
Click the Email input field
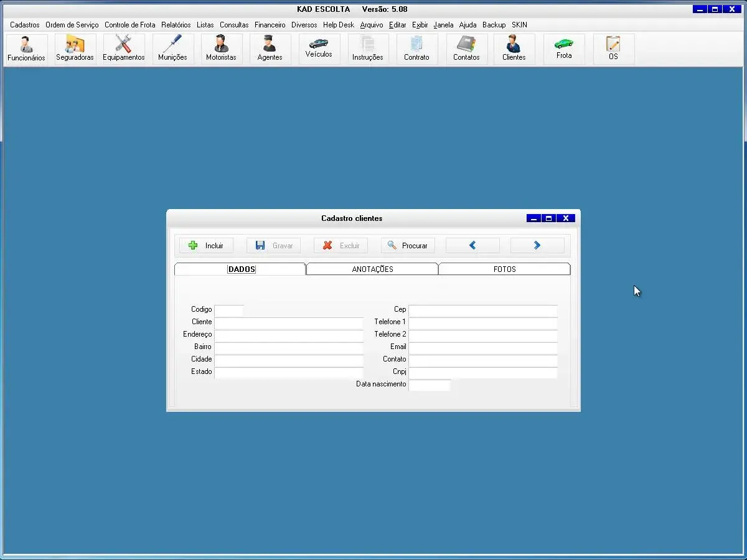click(x=482, y=347)
